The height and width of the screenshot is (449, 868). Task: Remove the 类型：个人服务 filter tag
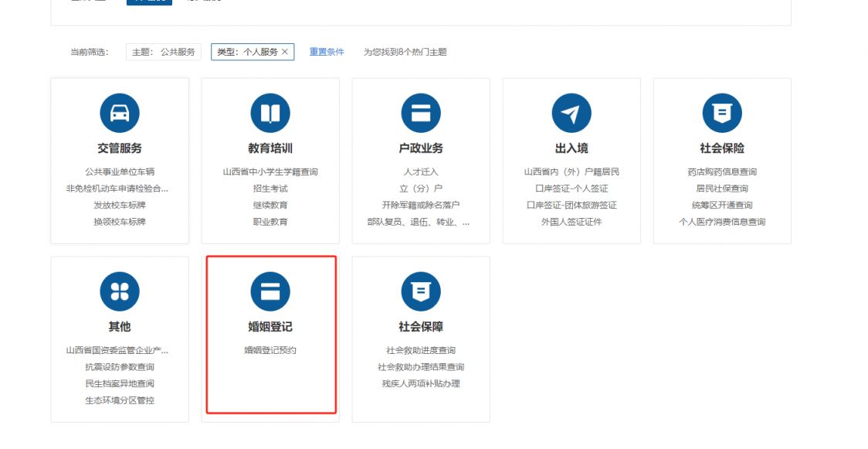click(x=285, y=52)
